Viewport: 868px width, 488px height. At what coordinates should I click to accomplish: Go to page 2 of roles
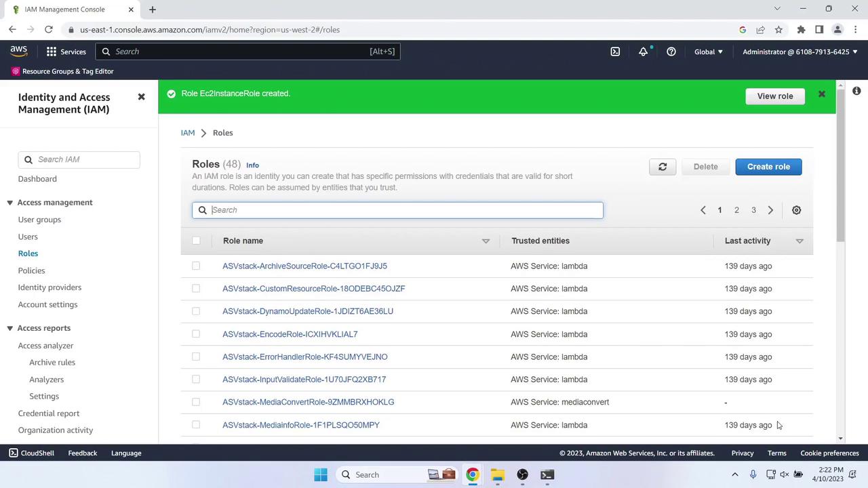pyautogui.click(x=736, y=210)
